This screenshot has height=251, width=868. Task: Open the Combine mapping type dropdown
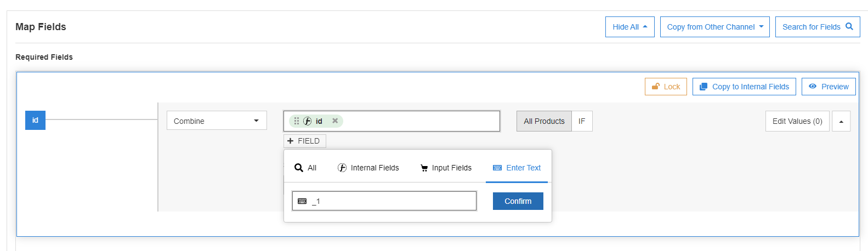coord(217,121)
